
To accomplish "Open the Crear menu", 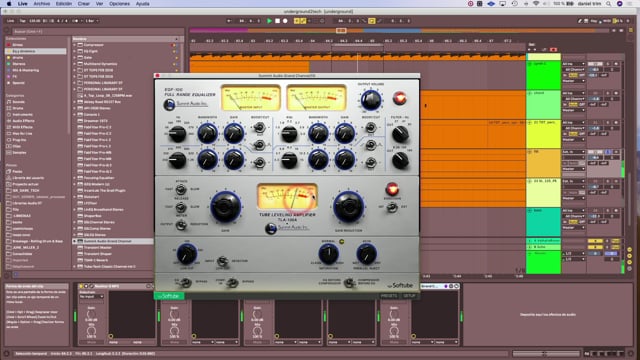I will (x=84, y=4).
